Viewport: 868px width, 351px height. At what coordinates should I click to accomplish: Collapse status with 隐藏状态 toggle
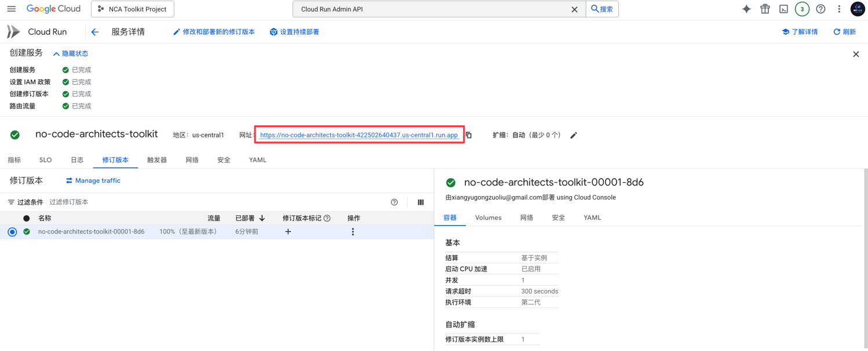[71, 53]
